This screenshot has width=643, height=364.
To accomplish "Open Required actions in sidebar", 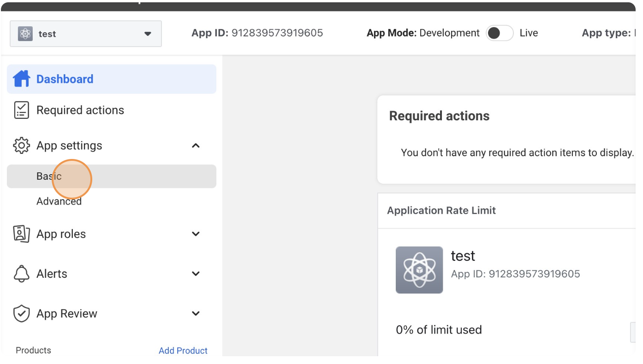I will click(x=80, y=110).
